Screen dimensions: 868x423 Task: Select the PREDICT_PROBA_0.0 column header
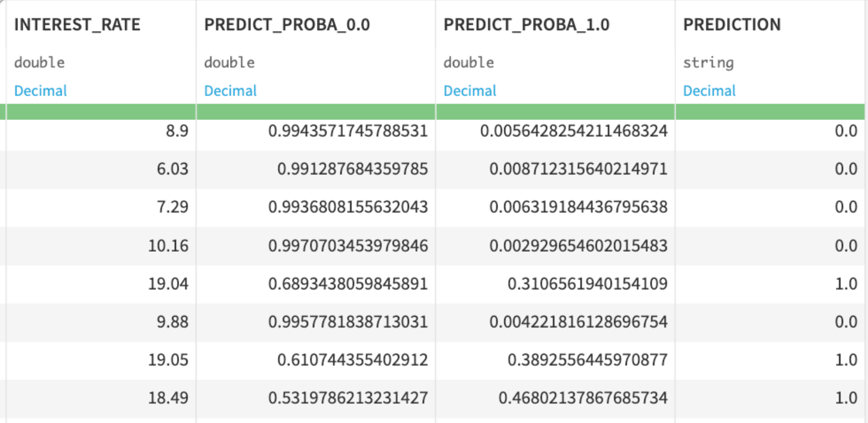pyautogui.click(x=287, y=24)
